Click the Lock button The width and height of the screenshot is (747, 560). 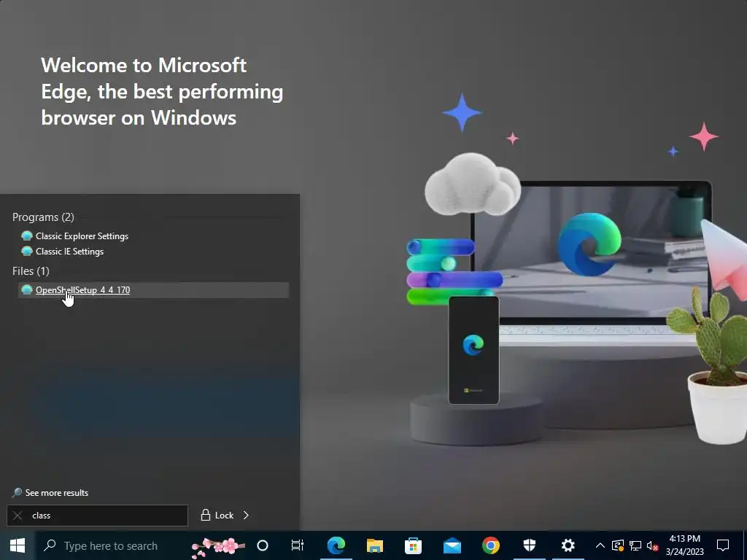pyautogui.click(x=217, y=516)
